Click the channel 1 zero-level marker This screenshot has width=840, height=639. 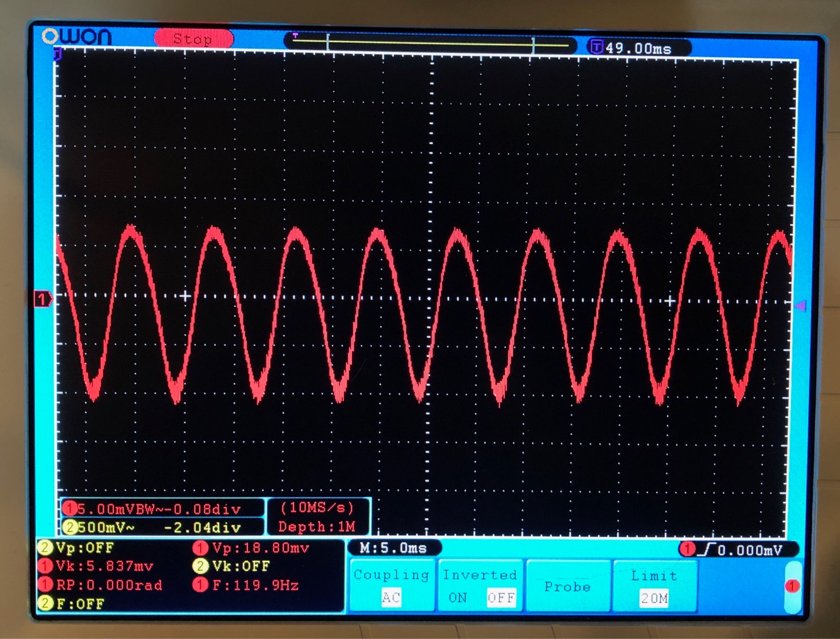[42, 299]
